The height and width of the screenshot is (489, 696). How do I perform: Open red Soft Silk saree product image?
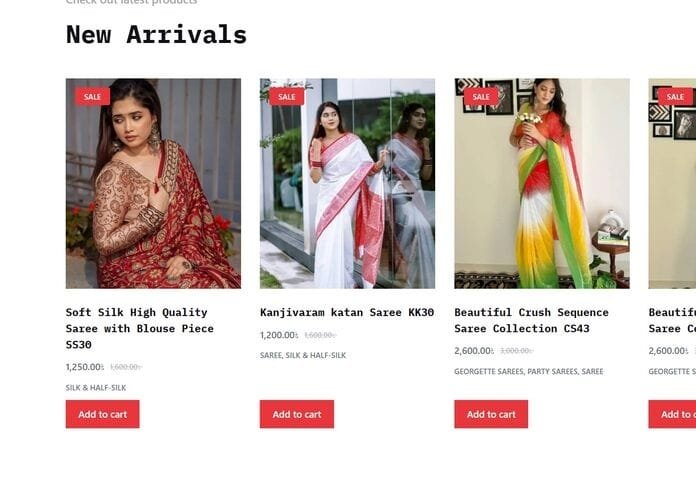click(x=153, y=184)
